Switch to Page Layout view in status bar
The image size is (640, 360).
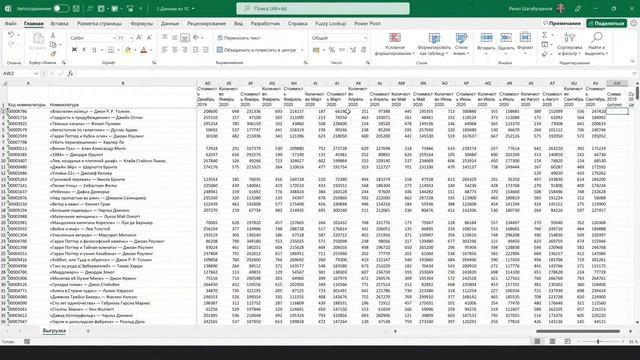(552, 341)
